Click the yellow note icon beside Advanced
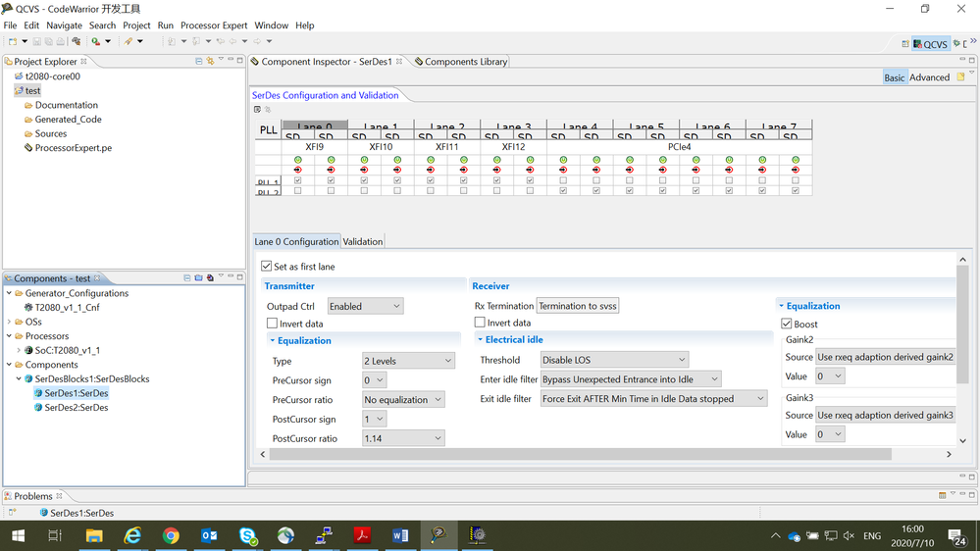The image size is (980, 551). click(960, 76)
